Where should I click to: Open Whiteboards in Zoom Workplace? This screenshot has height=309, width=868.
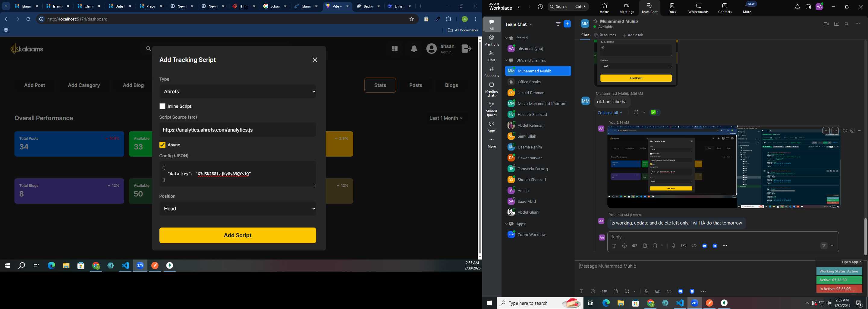(x=699, y=8)
